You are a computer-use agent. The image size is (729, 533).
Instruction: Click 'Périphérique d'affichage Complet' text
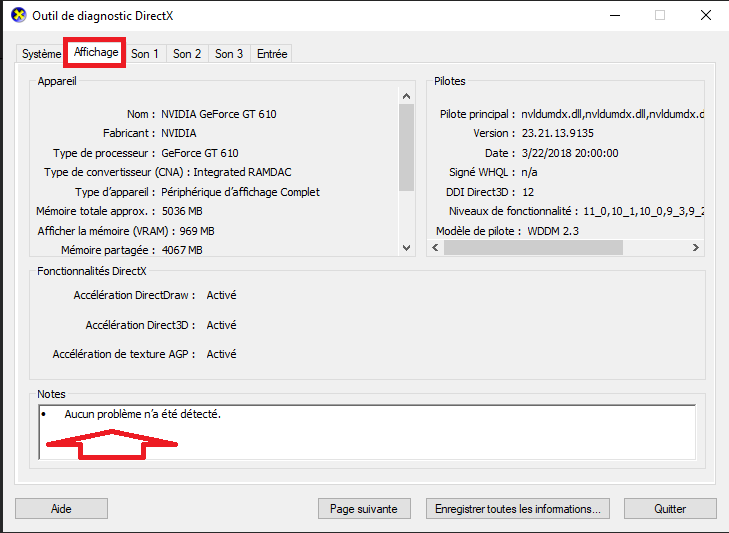click(240, 192)
